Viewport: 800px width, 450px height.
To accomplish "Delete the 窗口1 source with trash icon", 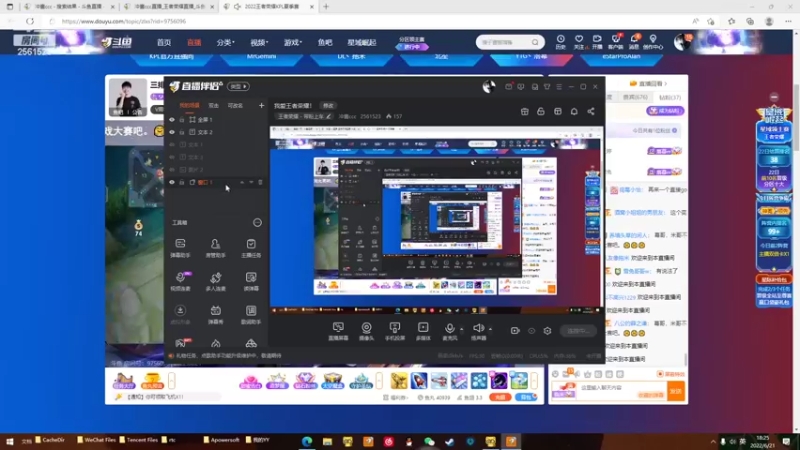I will (260, 182).
